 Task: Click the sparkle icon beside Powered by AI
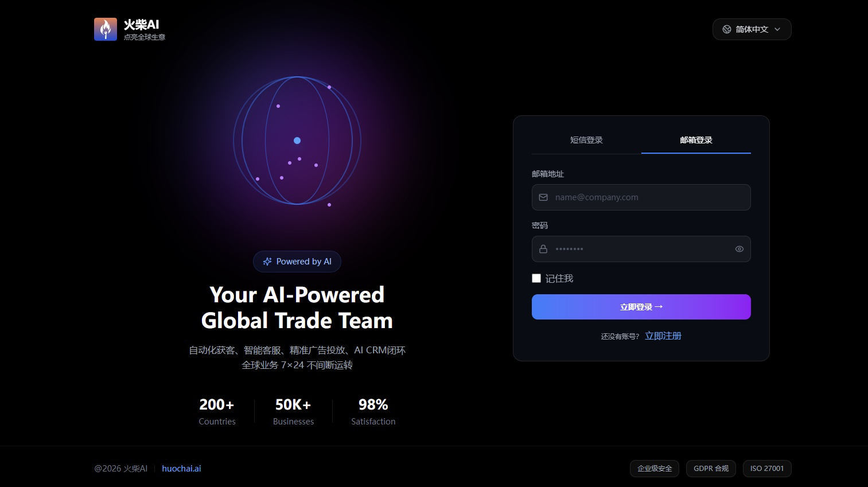(267, 262)
